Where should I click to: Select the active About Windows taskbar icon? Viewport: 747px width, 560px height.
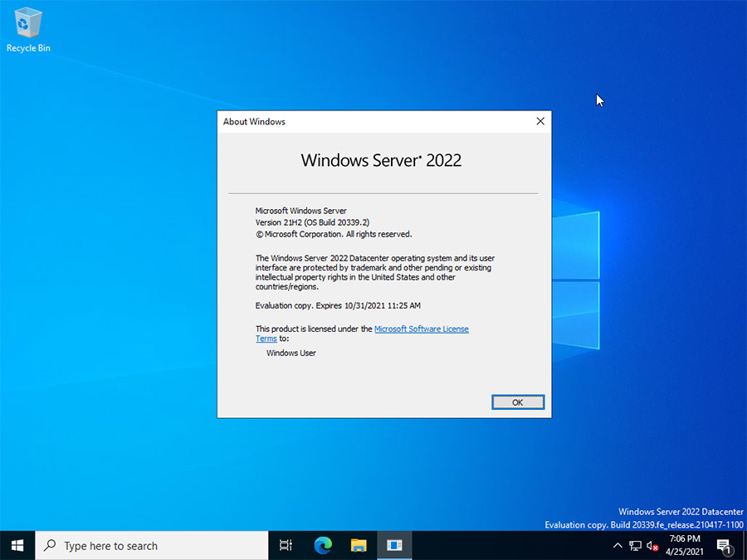[x=394, y=545]
